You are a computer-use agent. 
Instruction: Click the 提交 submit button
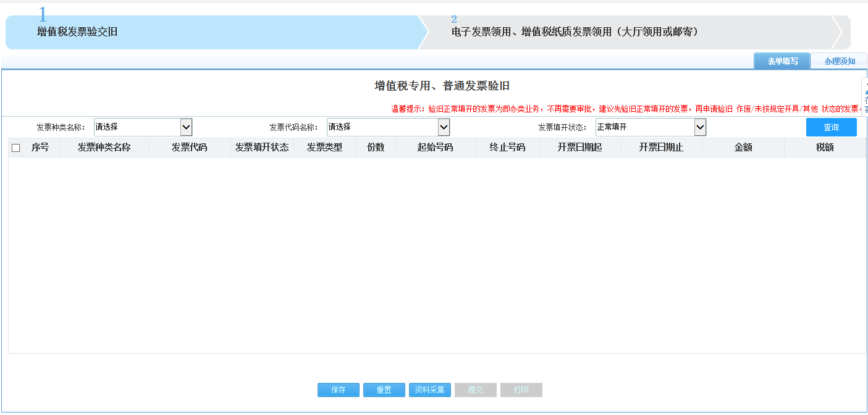pyautogui.click(x=475, y=390)
